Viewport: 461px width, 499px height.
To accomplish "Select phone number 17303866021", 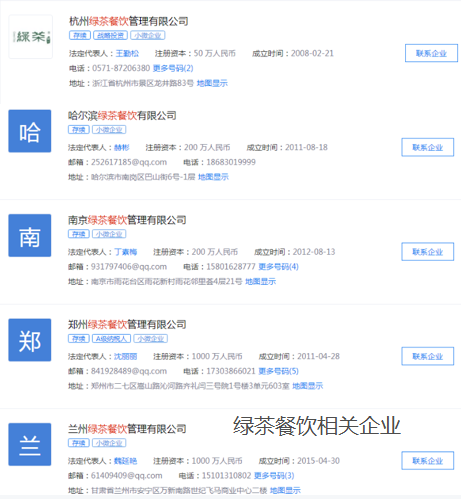I will 231,371.
